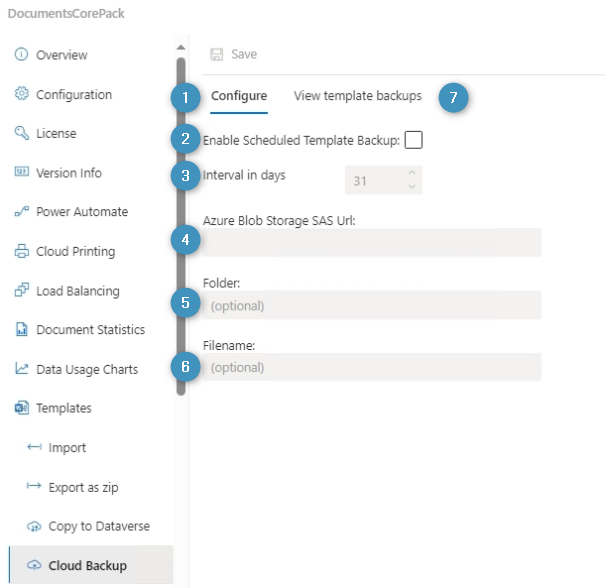Click the Azure Blob Storage SAS Url field
Screen dimensions: 605x588
(x=371, y=243)
